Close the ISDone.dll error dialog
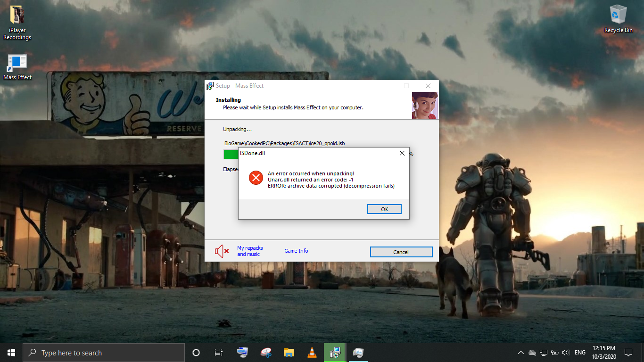The height and width of the screenshot is (362, 644). 402,153
